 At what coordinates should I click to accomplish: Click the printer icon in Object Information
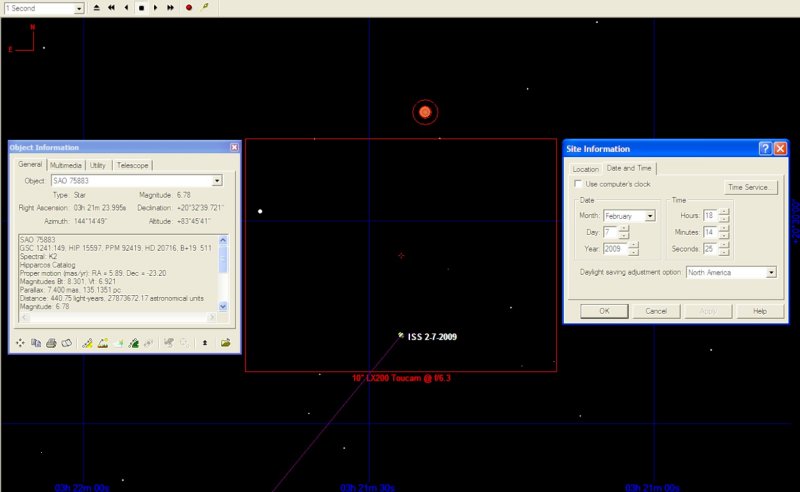click(51, 343)
